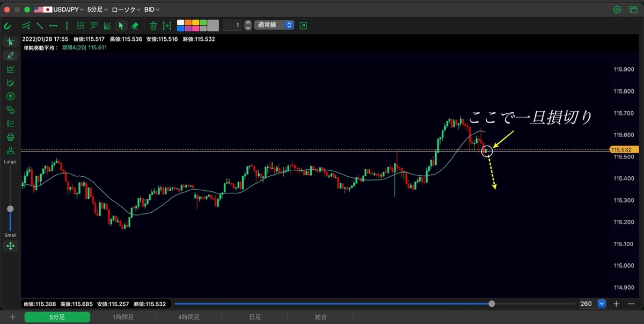Image resolution: width=644 pixels, height=324 pixels.
Task: Click the zoom out minus button
Action: click(631, 304)
